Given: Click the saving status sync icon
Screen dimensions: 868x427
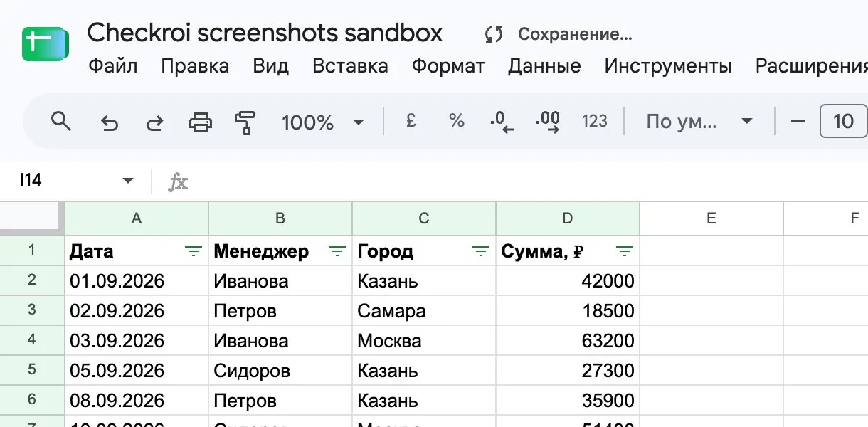Looking at the screenshot, I should [x=494, y=34].
